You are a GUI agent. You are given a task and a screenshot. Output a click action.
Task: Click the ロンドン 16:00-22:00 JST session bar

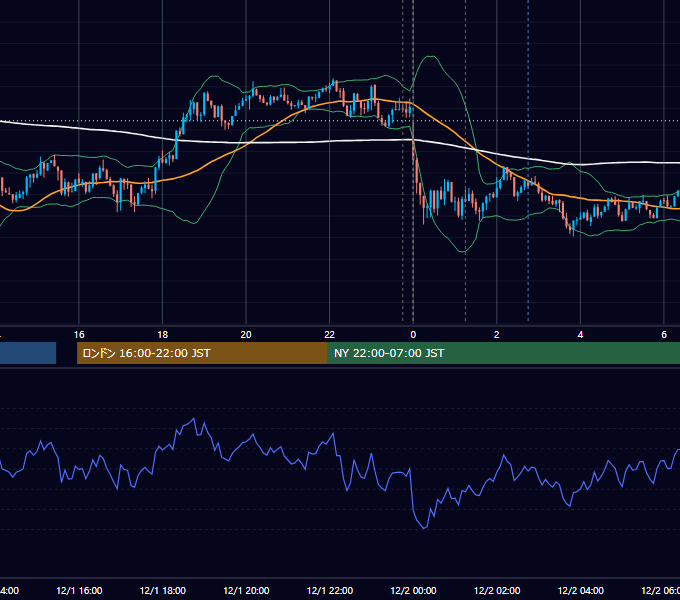(x=202, y=353)
